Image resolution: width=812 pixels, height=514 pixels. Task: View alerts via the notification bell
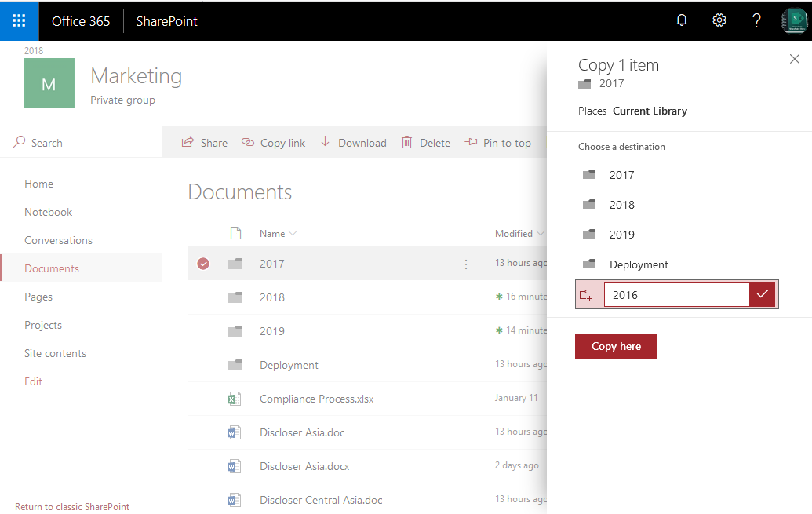tap(681, 20)
